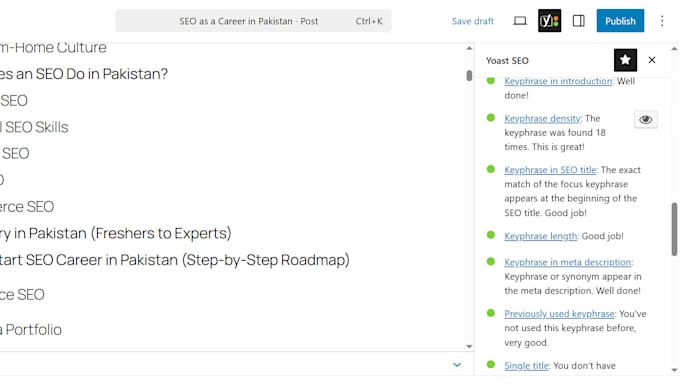This screenshot has height=392, width=680.
Task: Click the sidebar scroll-up arrow
Action: [x=674, y=49]
